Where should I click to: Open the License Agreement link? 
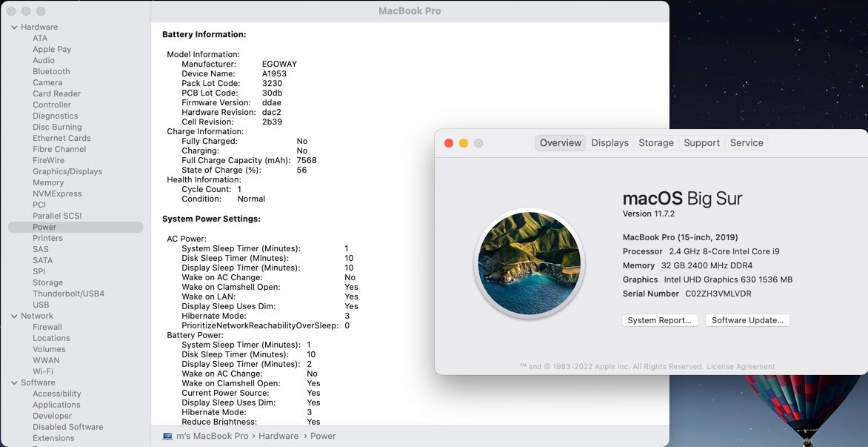pos(741,366)
